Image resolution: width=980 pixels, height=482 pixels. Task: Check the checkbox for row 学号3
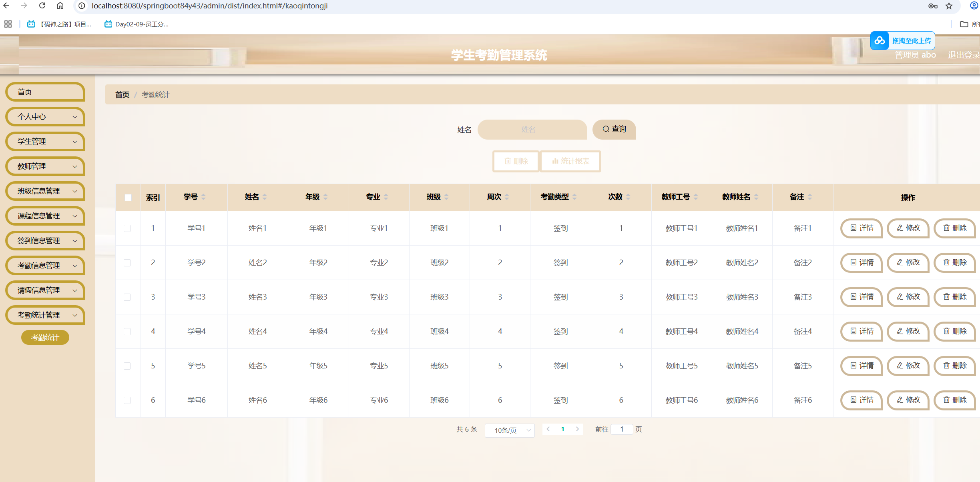coord(127,297)
